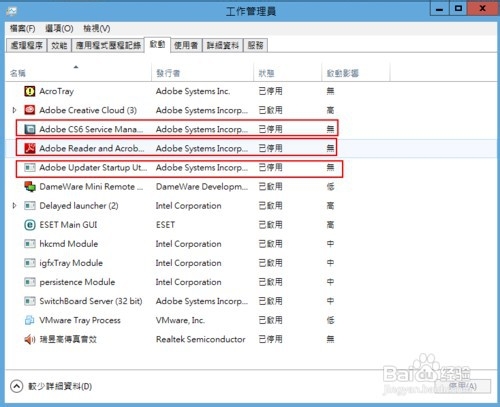The image size is (500, 407).
Task: Click the Adobe Creative Cloud red icon
Action: pyautogui.click(x=30, y=110)
